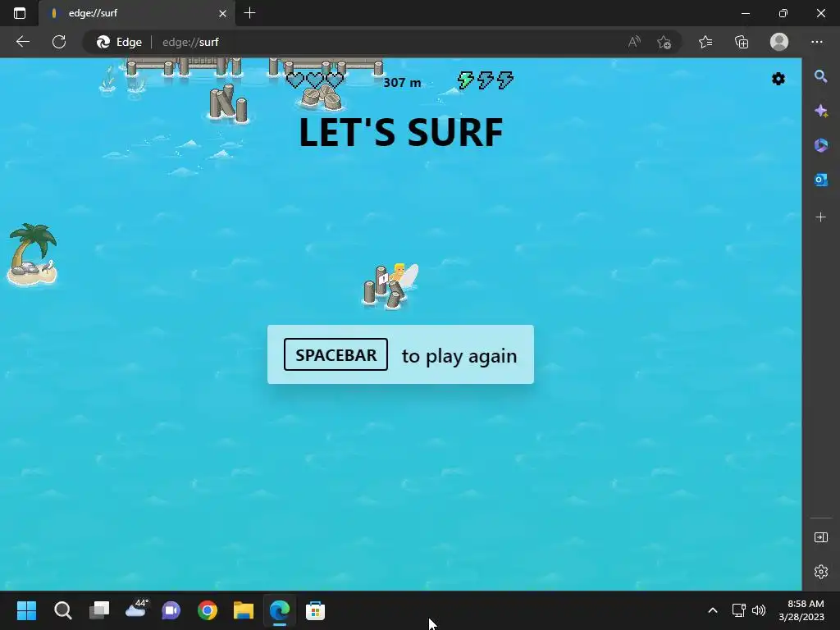840x630 pixels.
Task: Restore down the Edge window
Action: pyautogui.click(x=783, y=13)
